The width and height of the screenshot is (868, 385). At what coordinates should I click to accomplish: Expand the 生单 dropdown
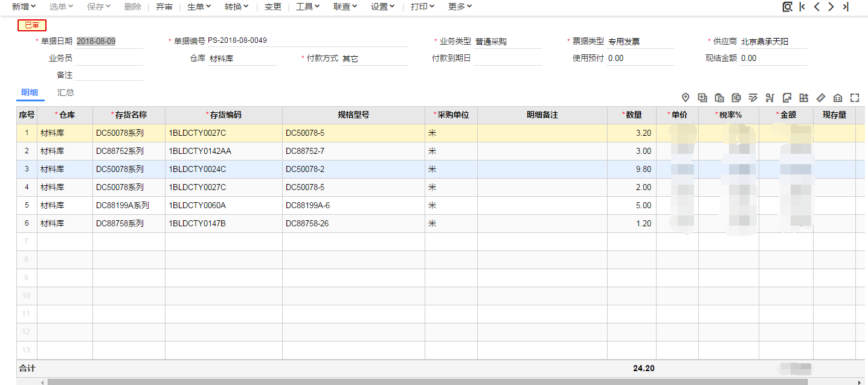point(199,7)
